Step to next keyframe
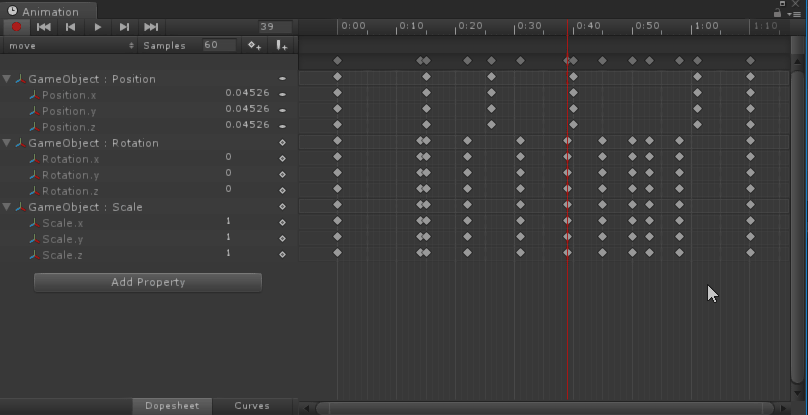This screenshot has height=415, width=808. (125, 27)
